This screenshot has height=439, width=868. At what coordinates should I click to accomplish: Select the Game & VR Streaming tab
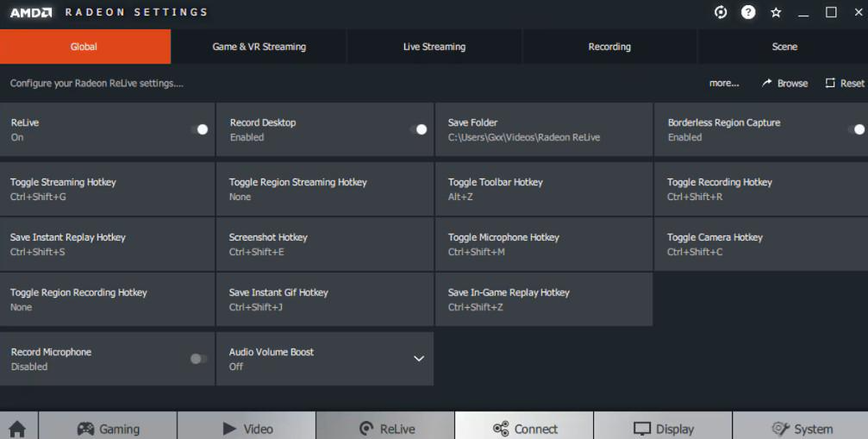(259, 47)
